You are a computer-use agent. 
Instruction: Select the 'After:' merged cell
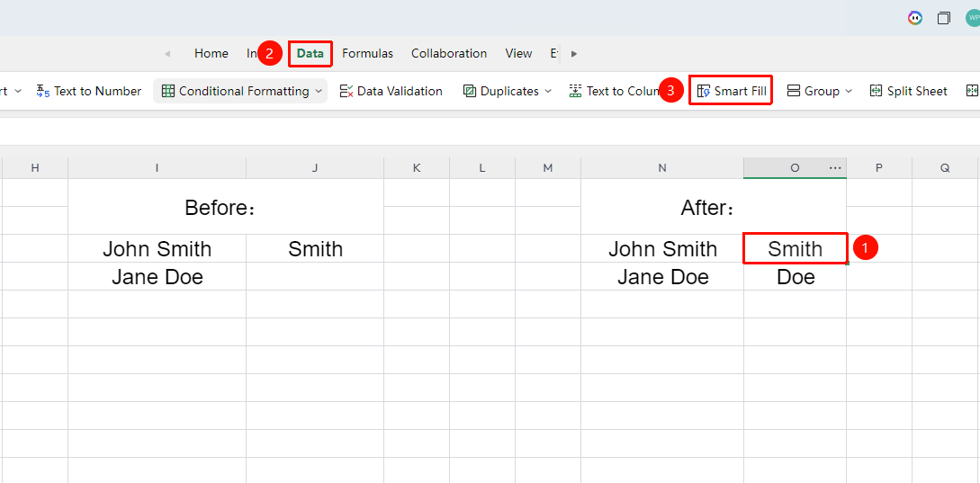(714, 207)
